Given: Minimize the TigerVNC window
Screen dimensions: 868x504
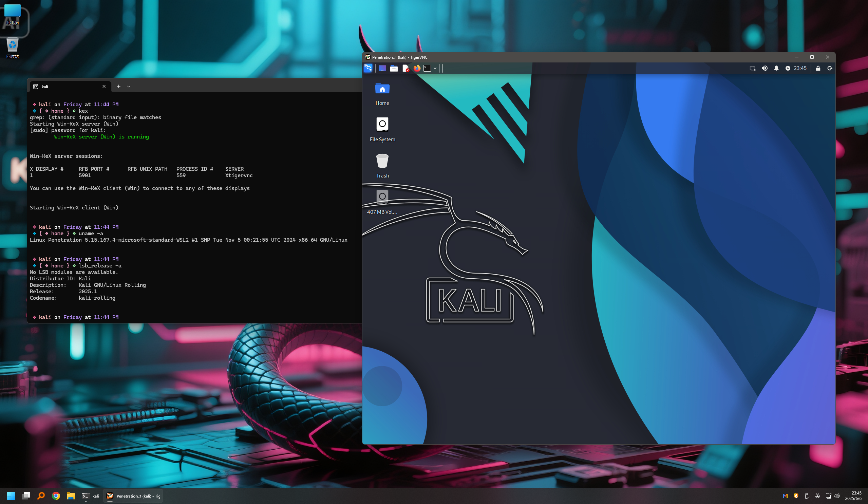Looking at the screenshot, I should coord(796,57).
